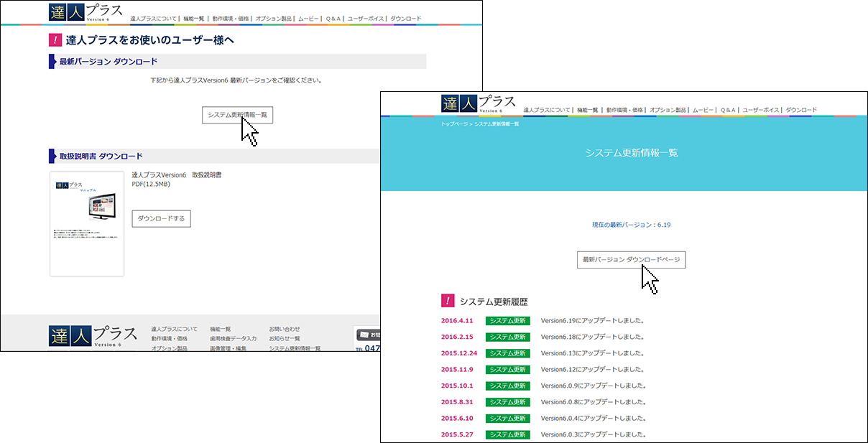Click the 2016.4.11 date in update history
This screenshot has width=868, height=443.
click(x=457, y=320)
